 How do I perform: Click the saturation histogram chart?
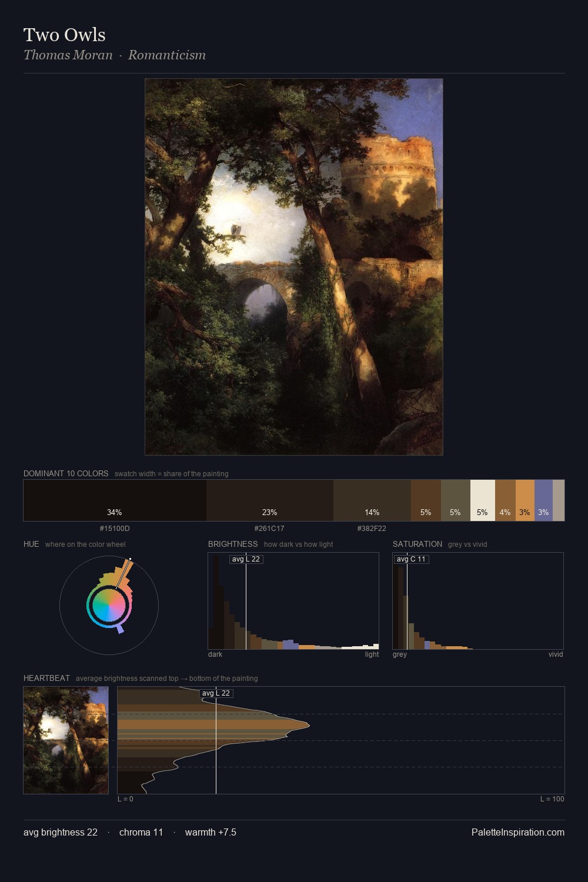coord(478,601)
